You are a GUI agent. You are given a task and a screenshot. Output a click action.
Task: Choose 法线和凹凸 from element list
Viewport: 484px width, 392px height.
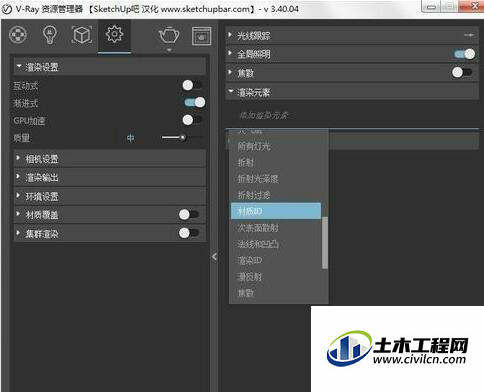click(x=276, y=244)
